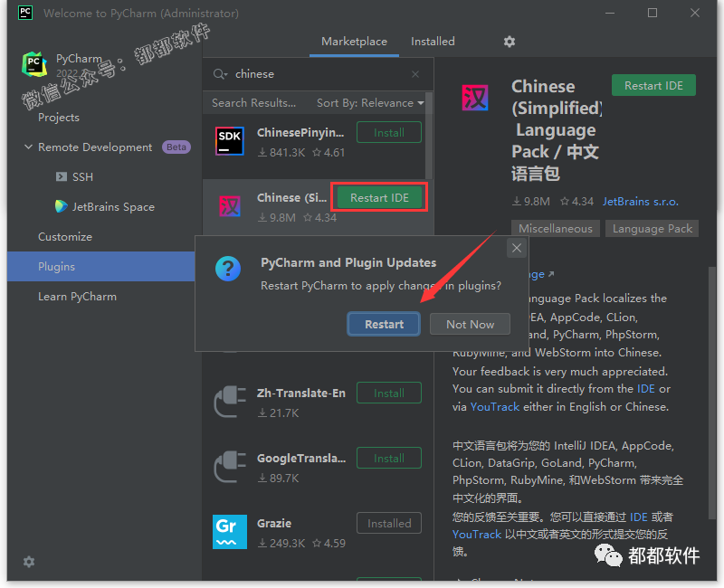Click the Installed button for Grazie
Screen dimensions: 724x588
pyautogui.click(x=389, y=524)
